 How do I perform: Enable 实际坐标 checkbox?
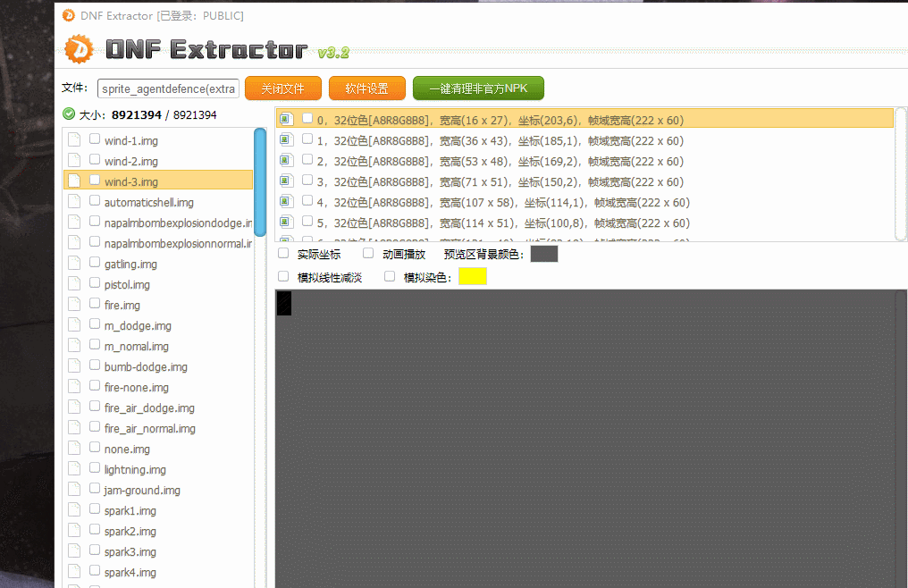pos(283,253)
